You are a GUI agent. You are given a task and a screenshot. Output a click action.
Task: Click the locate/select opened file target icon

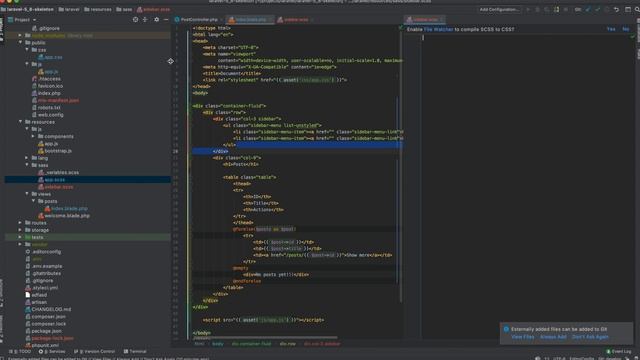coord(136,19)
